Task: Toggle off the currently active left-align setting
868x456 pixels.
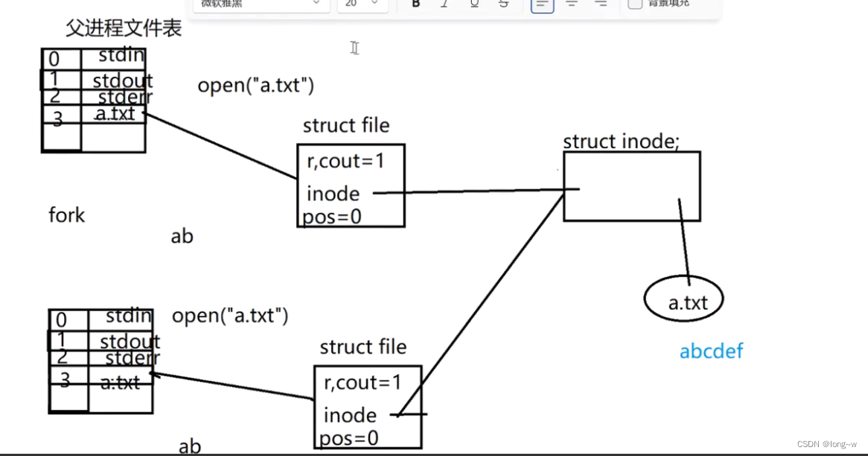Action: pyautogui.click(x=541, y=4)
